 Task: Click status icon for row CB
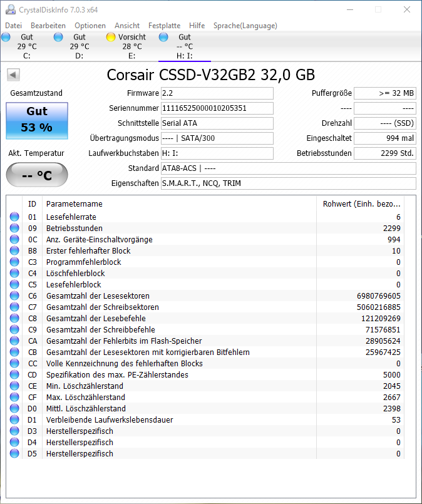coord(14,352)
